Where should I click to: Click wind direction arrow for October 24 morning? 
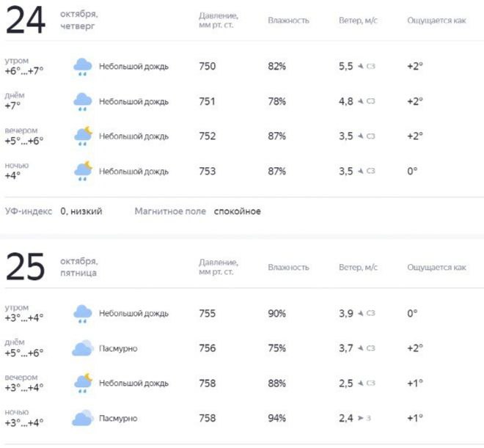pyautogui.click(x=361, y=67)
